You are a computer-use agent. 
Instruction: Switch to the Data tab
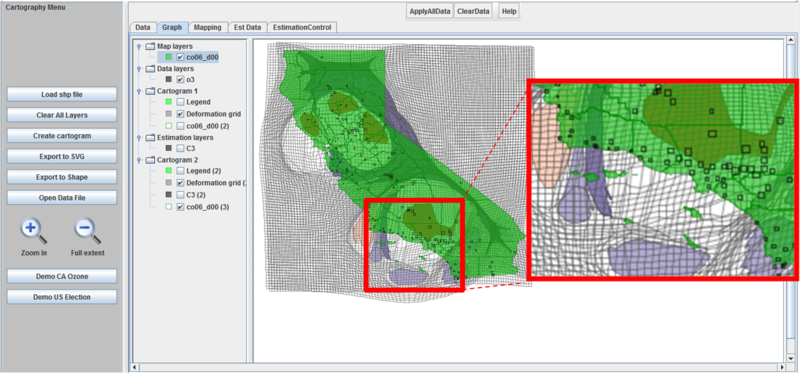click(143, 28)
